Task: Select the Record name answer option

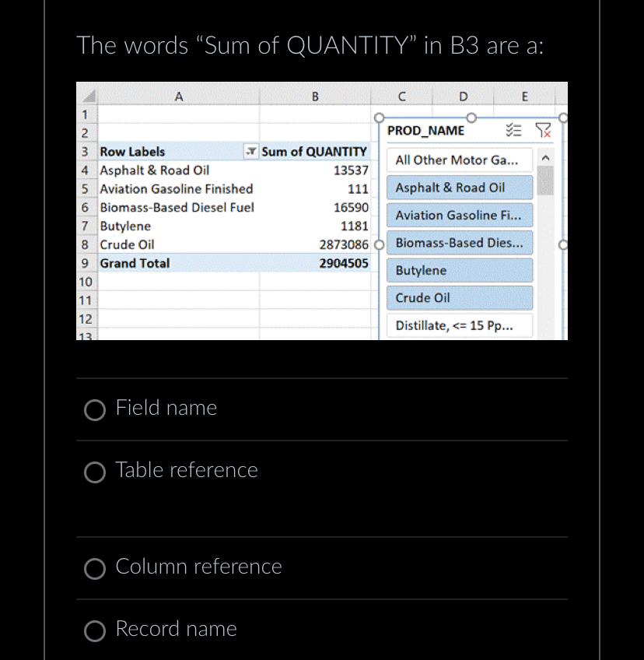Action: coord(95,631)
